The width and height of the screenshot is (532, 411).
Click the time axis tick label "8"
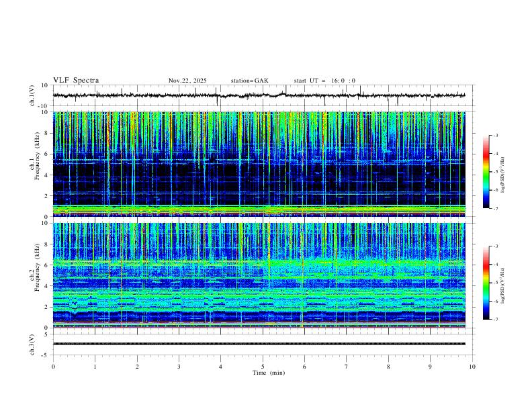pyautogui.click(x=388, y=367)
